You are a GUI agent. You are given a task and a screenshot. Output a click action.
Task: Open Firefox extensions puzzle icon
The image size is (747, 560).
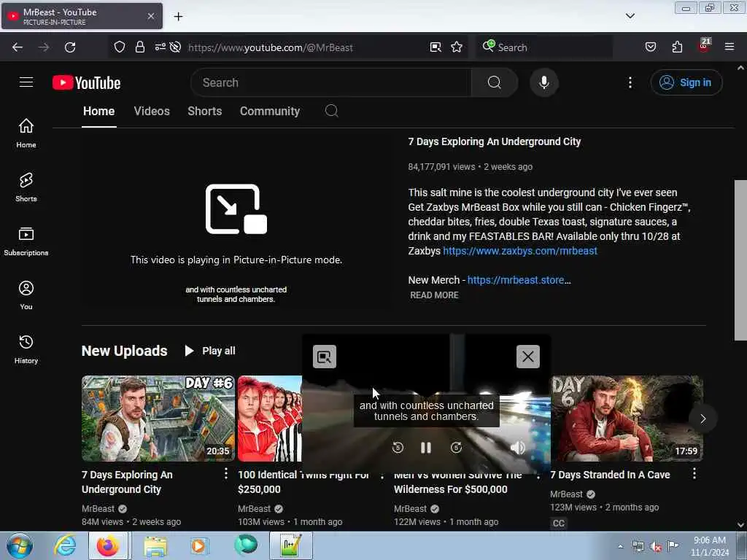tap(677, 47)
